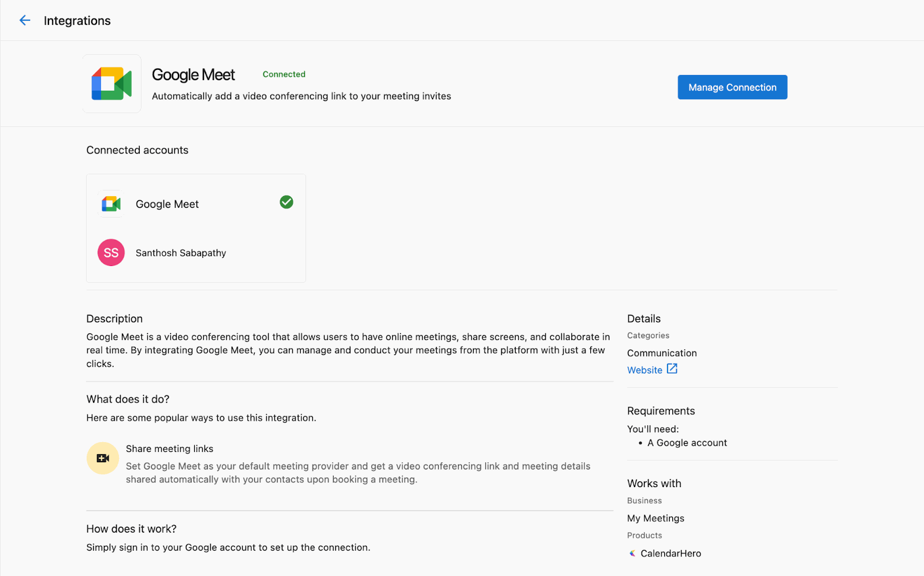The height and width of the screenshot is (576, 924).
Task: Click the You'll need: label
Action: (653, 429)
